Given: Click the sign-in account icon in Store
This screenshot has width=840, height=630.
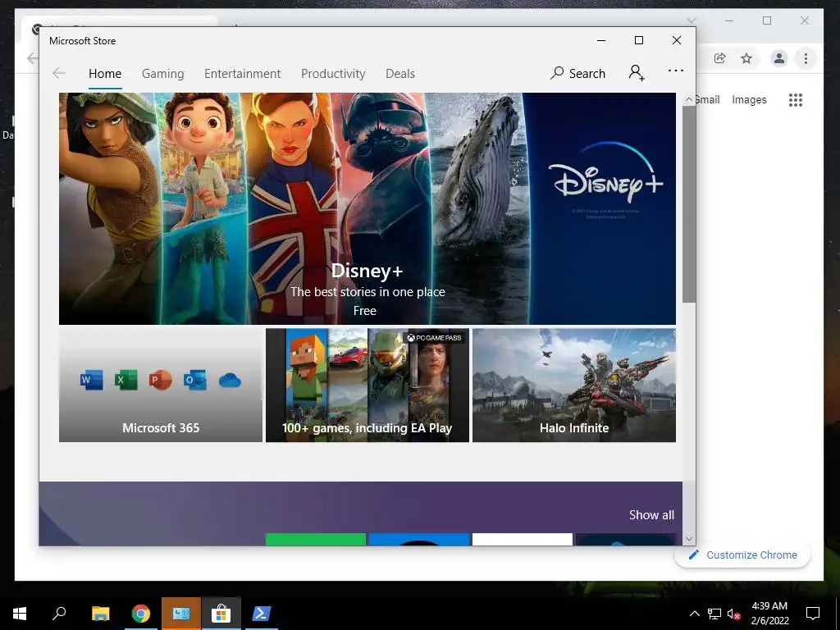Looking at the screenshot, I should 637,73.
